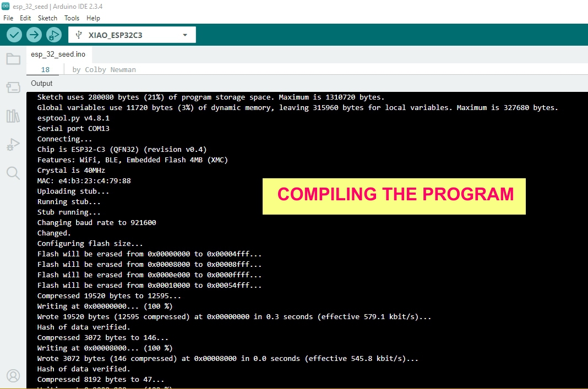Select the esp_32_seed.ino editor tab

coord(58,54)
